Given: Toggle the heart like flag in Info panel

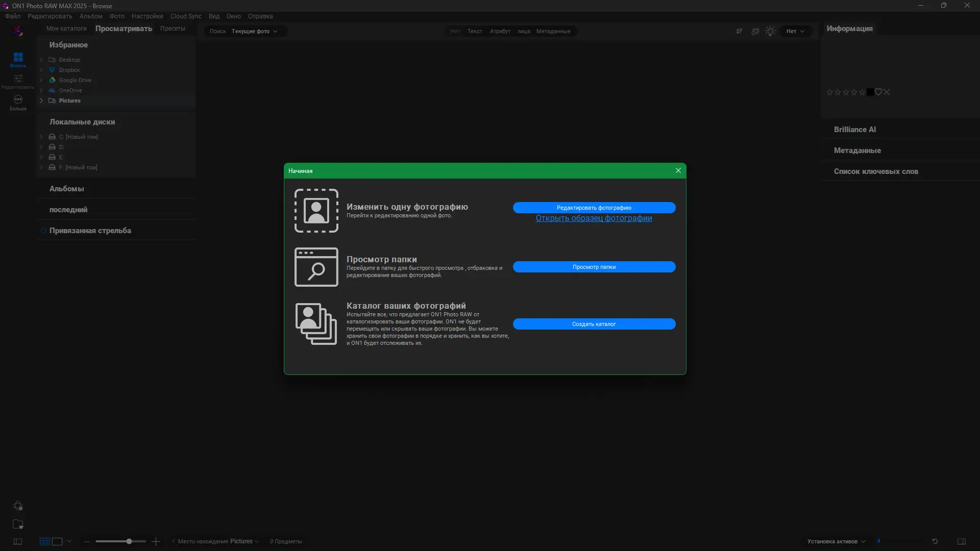Looking at the screenshot, I should pyautogui.click(x=878, y=92).
